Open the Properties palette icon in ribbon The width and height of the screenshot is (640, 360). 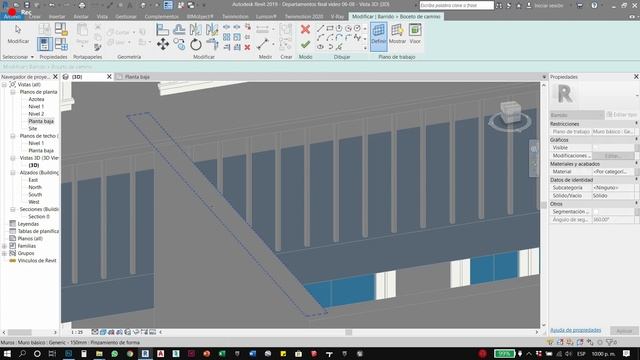tap(44, 44)
